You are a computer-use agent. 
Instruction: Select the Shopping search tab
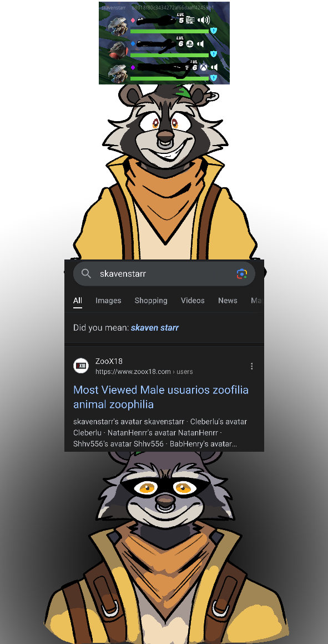pyautogui.click(x=151, y=300)
